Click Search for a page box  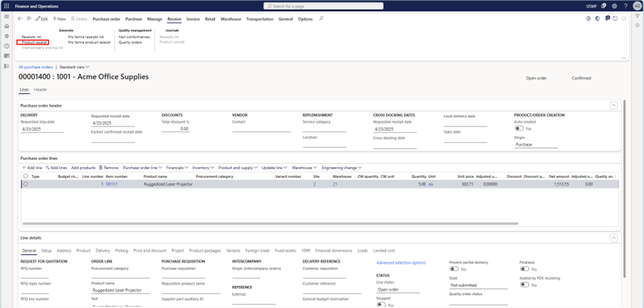coord(323,6)
